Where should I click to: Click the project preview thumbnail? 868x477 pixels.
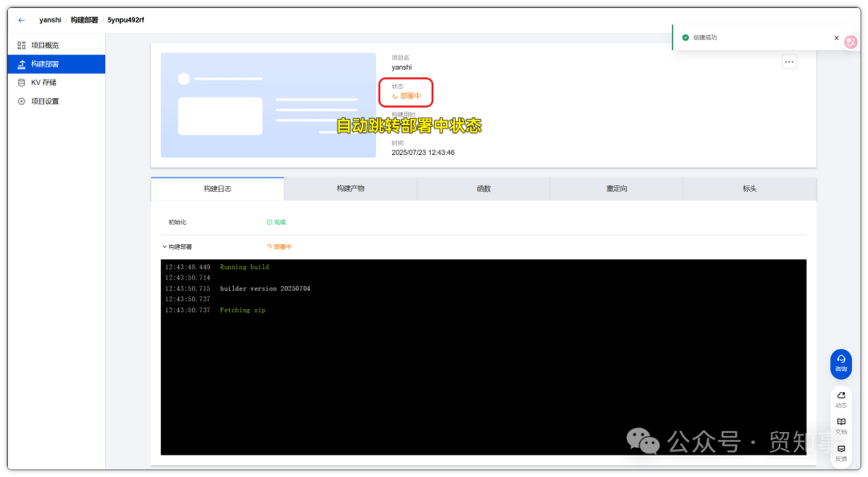pyautogui.click(x=268, y=105)
